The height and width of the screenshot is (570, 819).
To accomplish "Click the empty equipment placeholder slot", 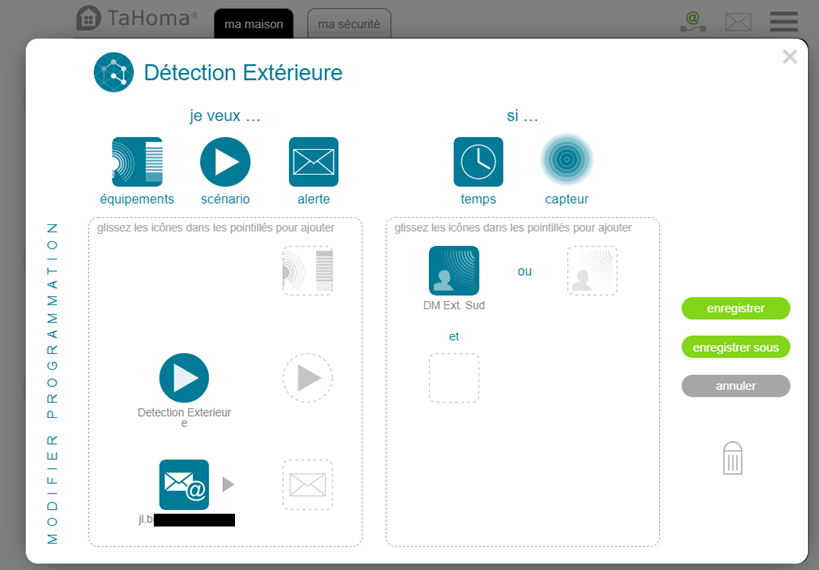I will click(x=307, y=271).
